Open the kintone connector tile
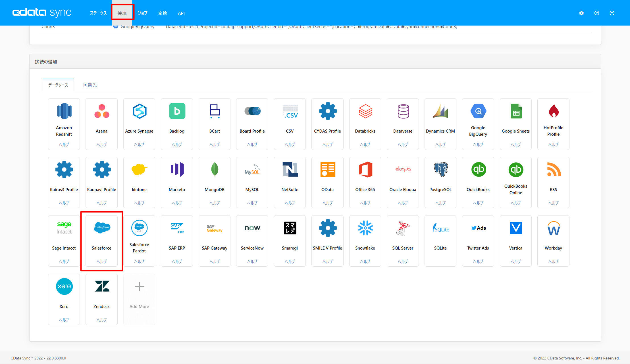 pyautogui.click(x=139, y=182)
